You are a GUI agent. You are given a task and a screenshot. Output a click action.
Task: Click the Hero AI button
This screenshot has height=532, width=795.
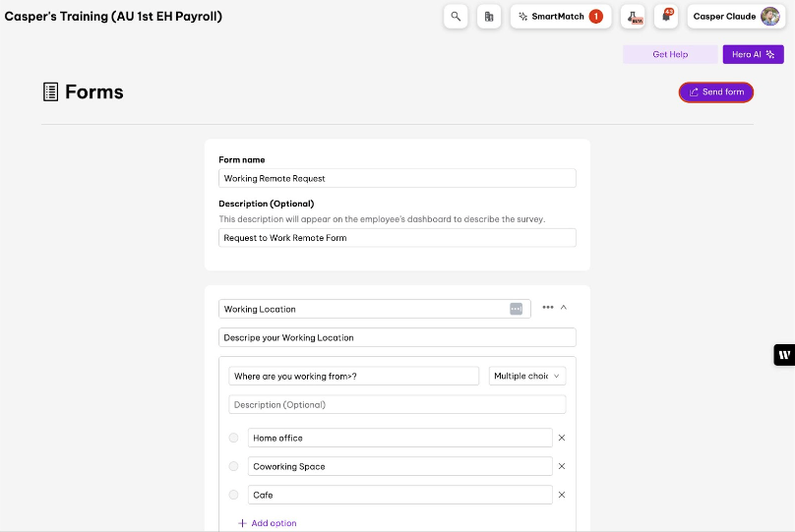coord(753,55)
